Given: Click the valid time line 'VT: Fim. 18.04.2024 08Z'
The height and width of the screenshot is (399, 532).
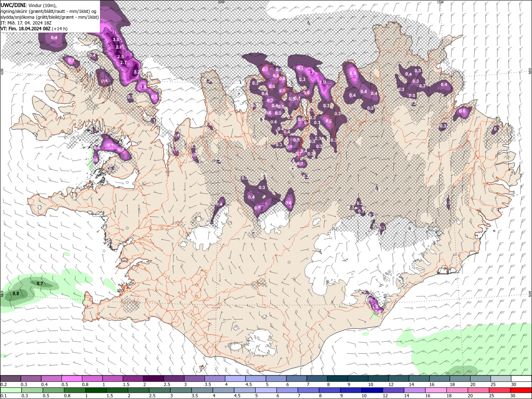Looking at the screenshot, I should click(25, 29).
